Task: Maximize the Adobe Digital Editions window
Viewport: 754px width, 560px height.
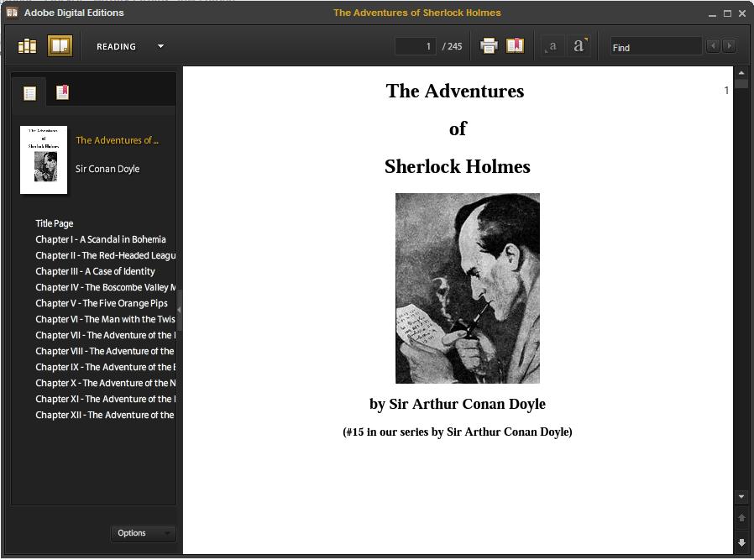Action: [727, 13]
